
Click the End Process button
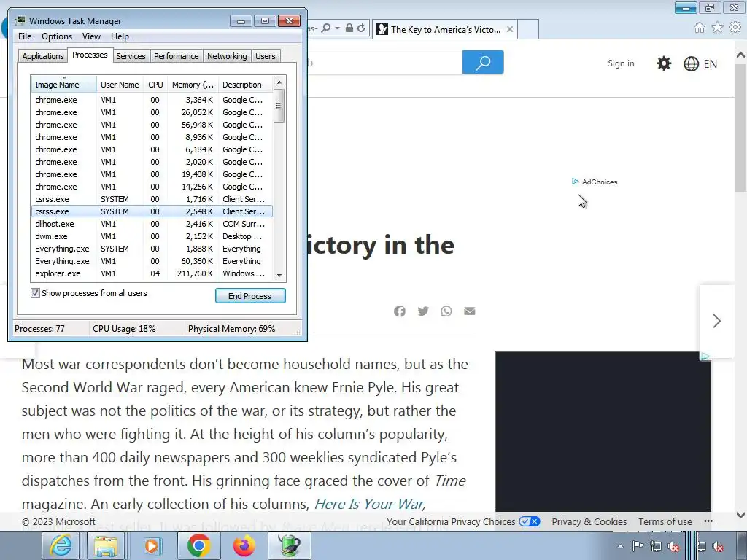tap(250, 296)
